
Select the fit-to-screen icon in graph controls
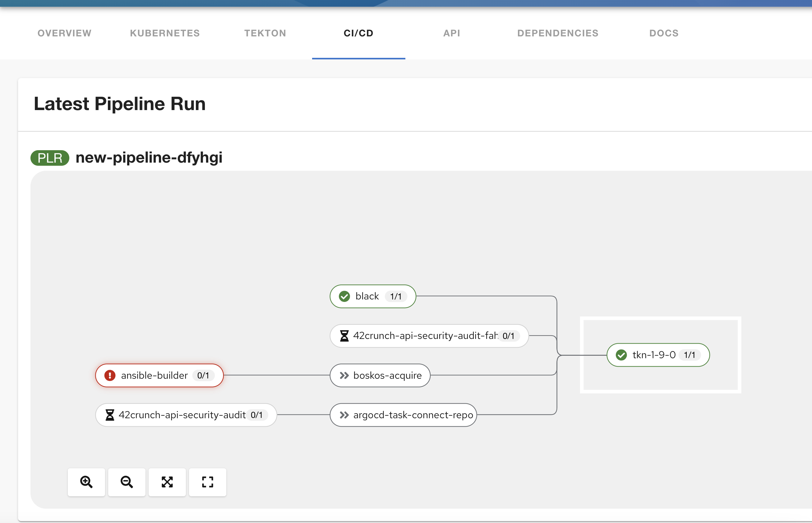tap(167, 482)
